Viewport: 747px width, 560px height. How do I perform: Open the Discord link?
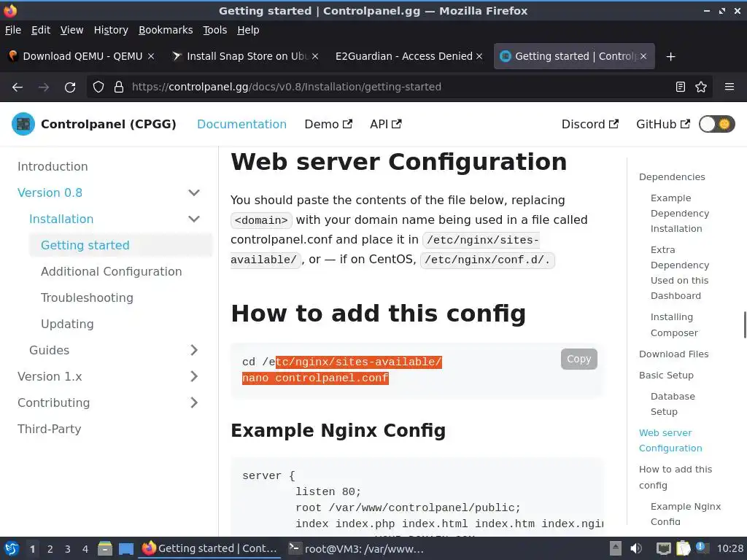click(x=590, y=124)
